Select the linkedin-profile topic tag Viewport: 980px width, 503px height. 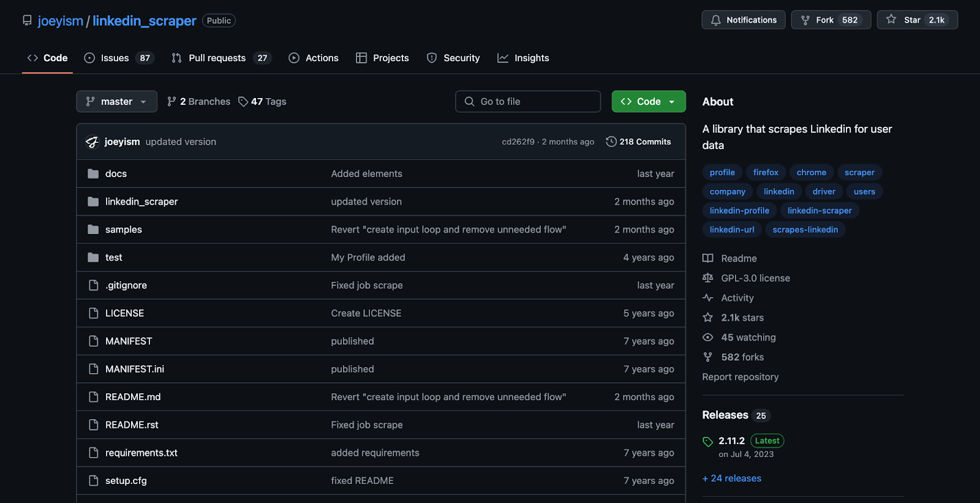[739, 211]
